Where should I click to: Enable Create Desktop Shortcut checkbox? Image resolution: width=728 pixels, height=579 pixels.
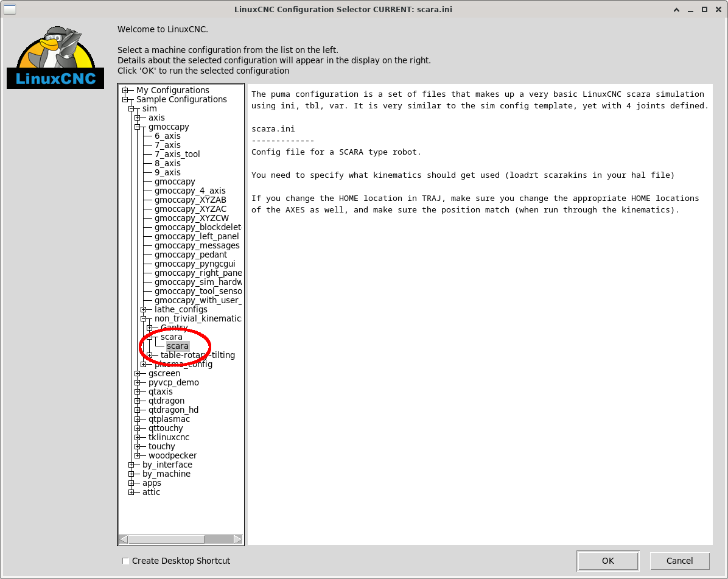[125, 561]
